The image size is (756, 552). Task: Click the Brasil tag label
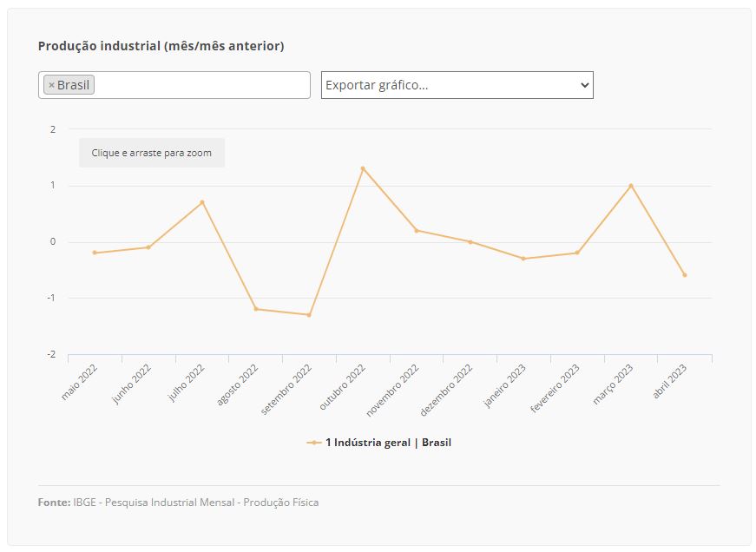pyautogui.click(x=73, y=85)
